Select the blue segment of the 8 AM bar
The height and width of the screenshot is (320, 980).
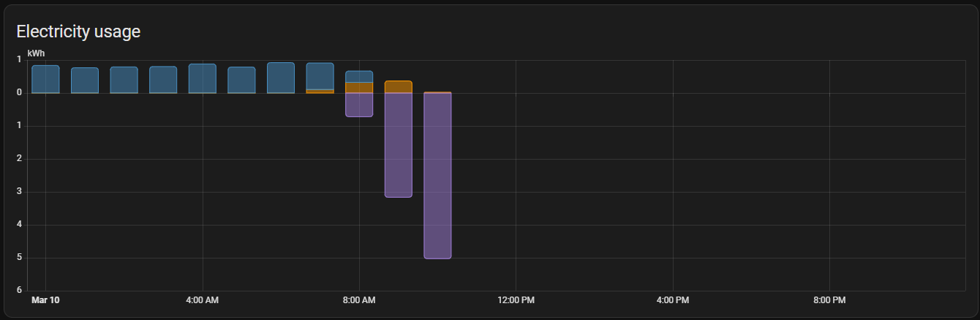point(359,77)
